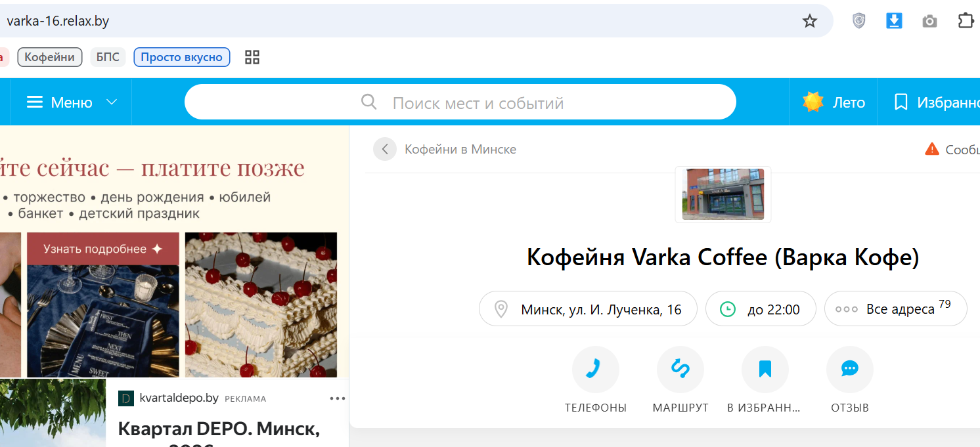Bookmark this page with the star icon
The height and width of the screenshot is (447, 980).
(809, 21)
